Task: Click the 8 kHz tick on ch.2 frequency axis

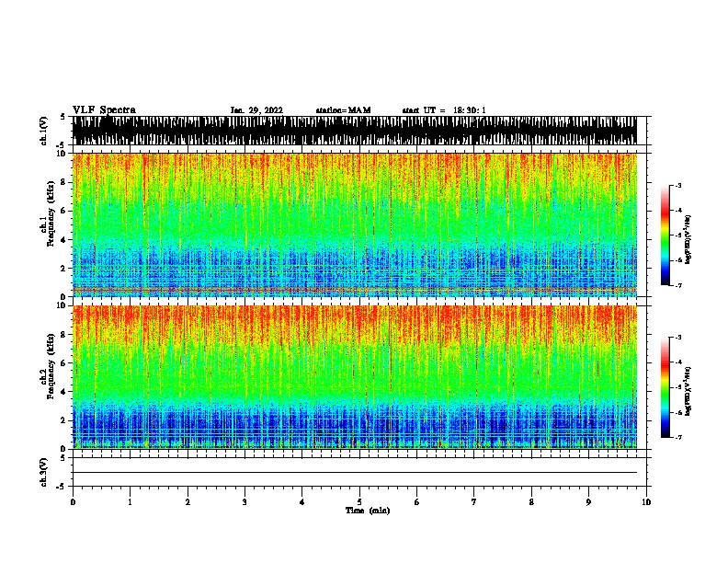Action: (x=64, y=334)
